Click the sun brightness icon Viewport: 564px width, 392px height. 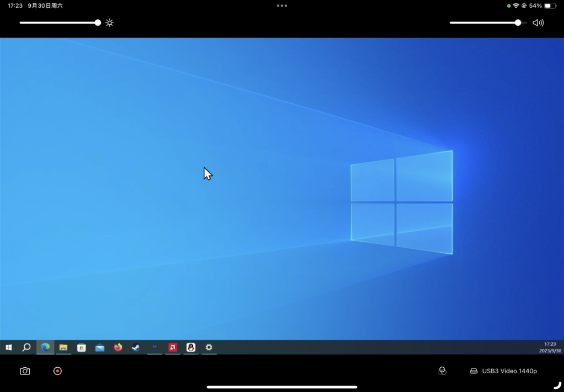pyautogui.click(x=110, y=23)
